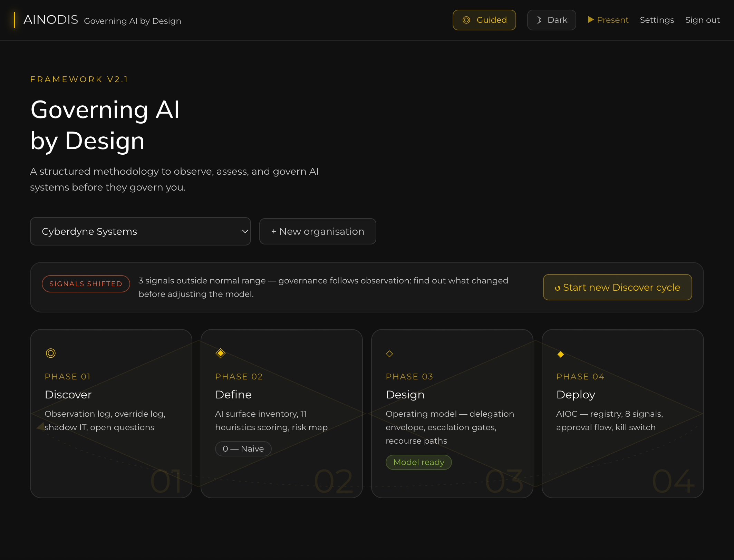
Task: Toggle Guided mode on or off
Action: [484, 20]
